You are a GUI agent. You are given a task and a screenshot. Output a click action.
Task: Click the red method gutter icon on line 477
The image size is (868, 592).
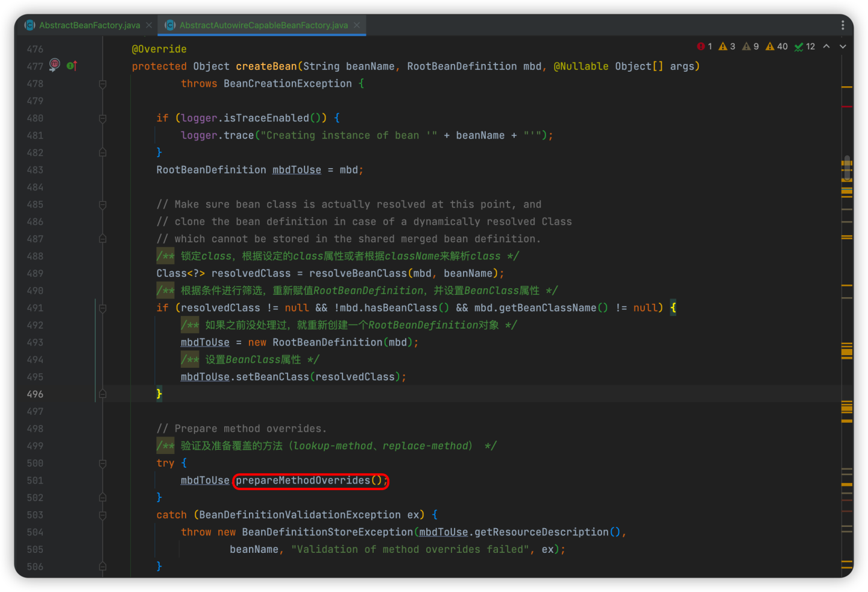[54, 65]
